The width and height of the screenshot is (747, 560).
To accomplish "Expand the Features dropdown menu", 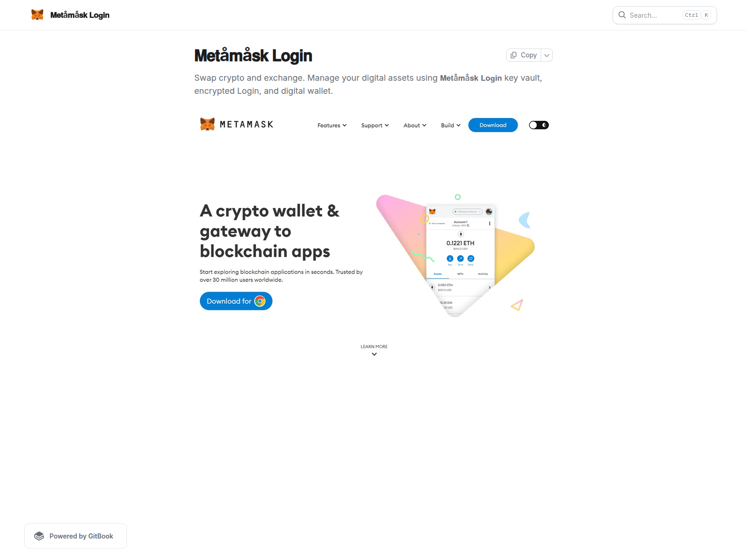I will click(x=331, y=125).
